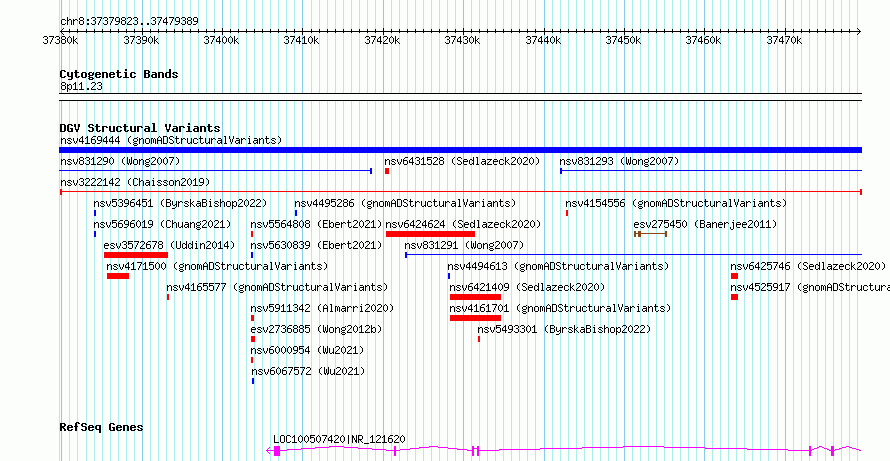Image resolution: width=890 pixels, height=461 pixels.
Task: Open esv2736885 (Wong2012b) label
Action: pyautogui.click(x=316, y=329)
